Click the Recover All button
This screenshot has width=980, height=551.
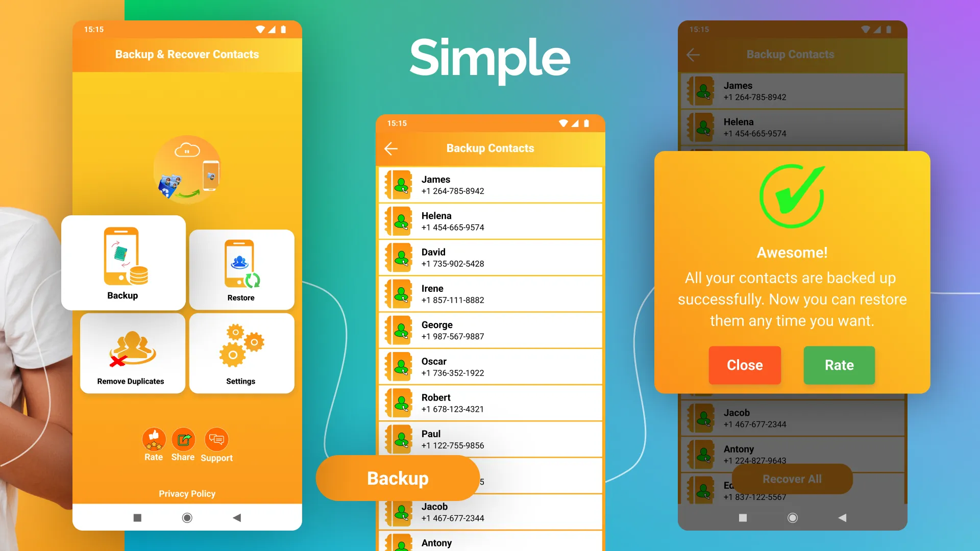tap(792, 479)
